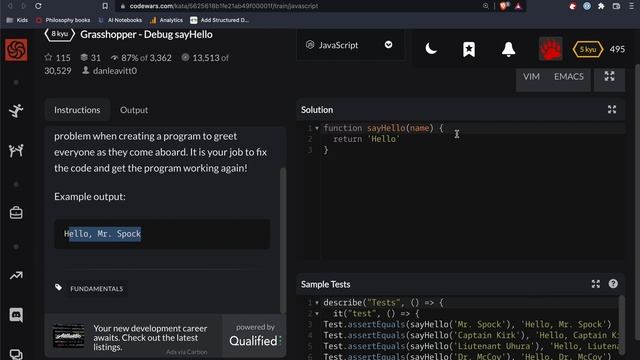Open the Codewars home logo
The height and width of the screenshot is (360, 640).
[16, 50]
